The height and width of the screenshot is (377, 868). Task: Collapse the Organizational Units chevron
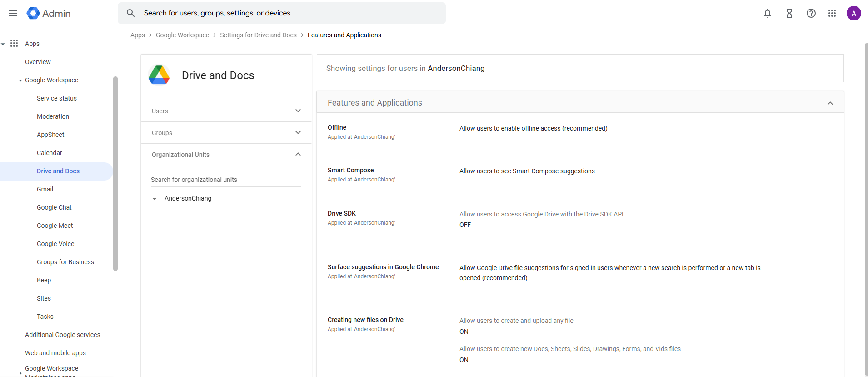(x=298, y=154)
